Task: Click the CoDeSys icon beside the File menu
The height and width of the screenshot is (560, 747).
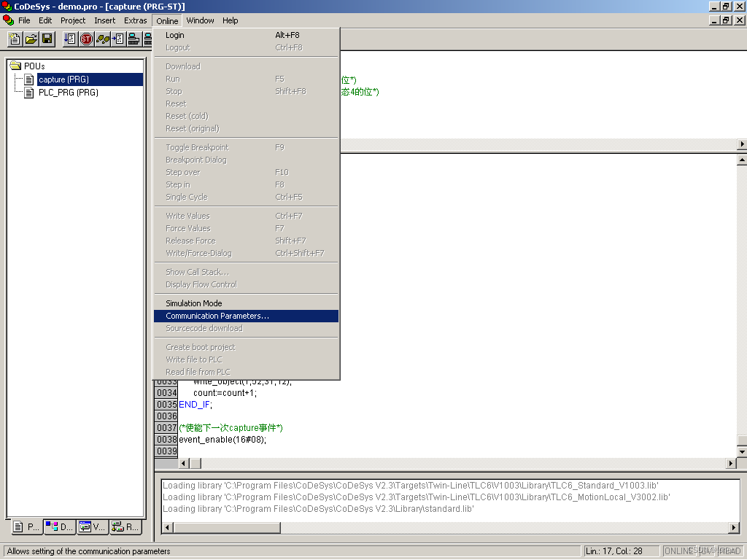Action: (x=9, y=20)
